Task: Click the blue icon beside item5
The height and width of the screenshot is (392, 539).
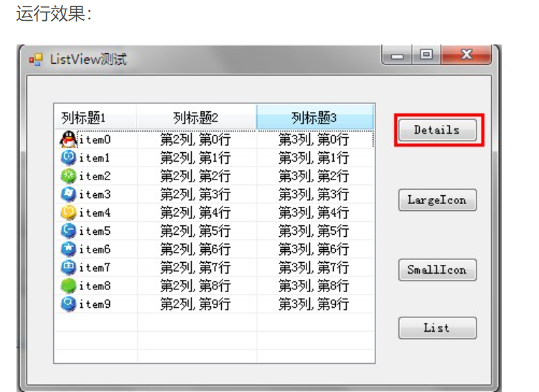Action: (68, 230)
